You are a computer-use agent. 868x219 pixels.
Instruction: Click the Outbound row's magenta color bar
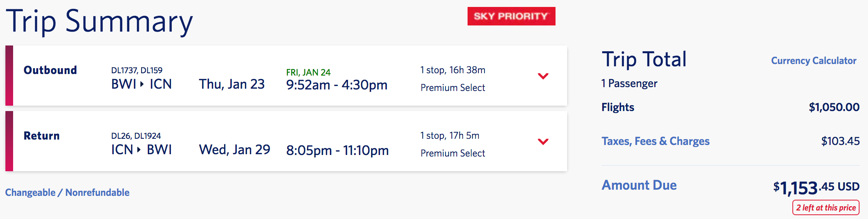point(9,76)
